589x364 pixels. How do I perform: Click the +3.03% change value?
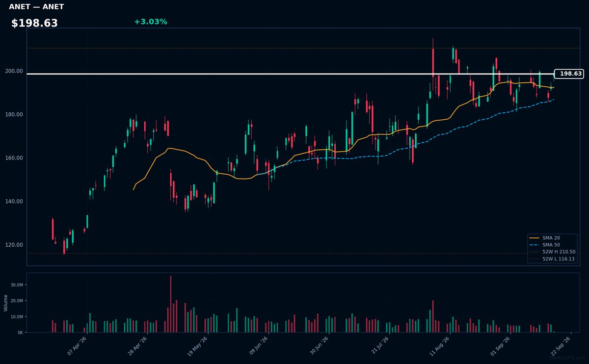[x=150, y=22]
